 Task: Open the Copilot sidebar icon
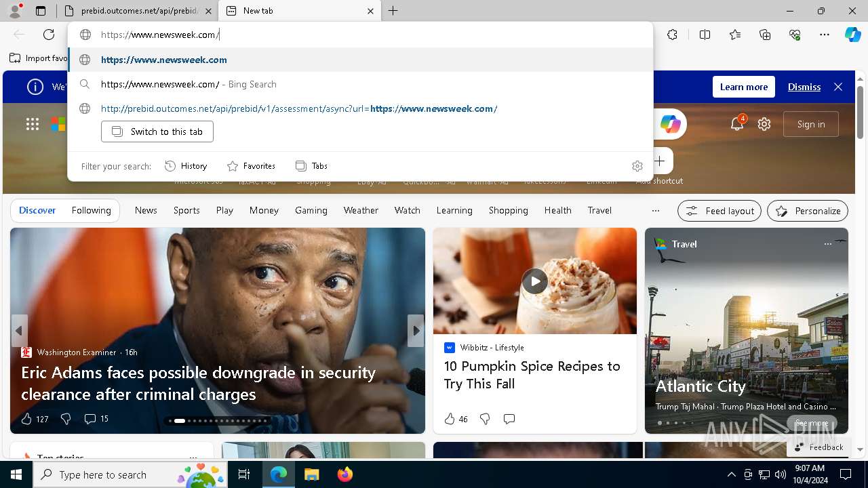tap(852, 35)
